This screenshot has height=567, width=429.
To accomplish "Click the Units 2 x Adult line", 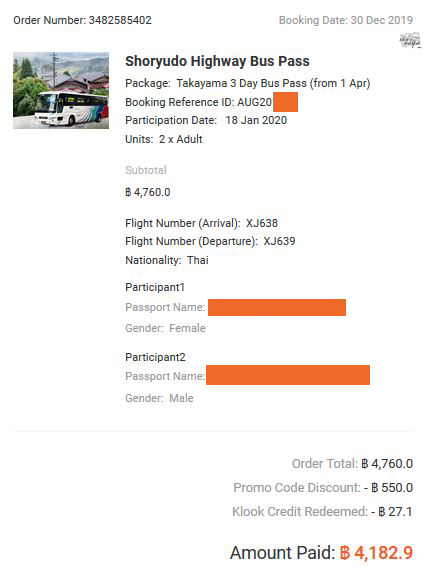I will [x=163, y=139].
